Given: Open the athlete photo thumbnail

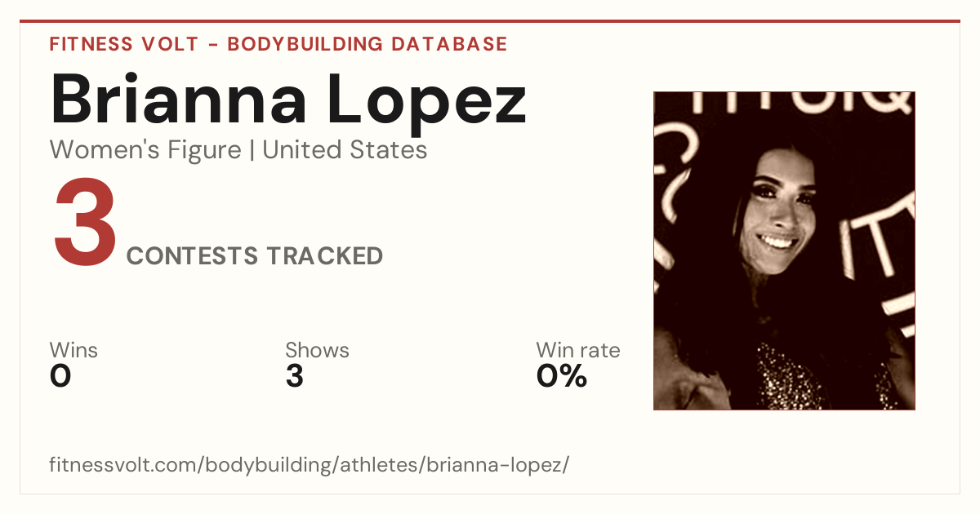Looking at the screenshot, I should click(784, 250).
